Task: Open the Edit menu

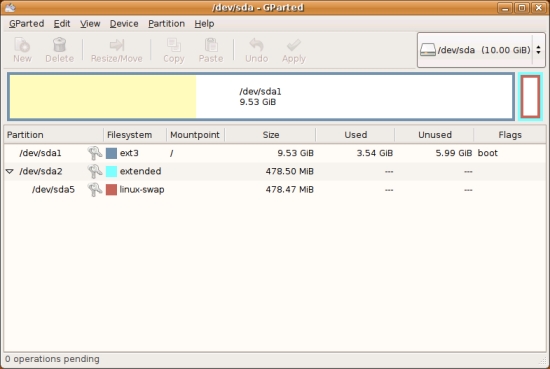Action: [62, 24]
